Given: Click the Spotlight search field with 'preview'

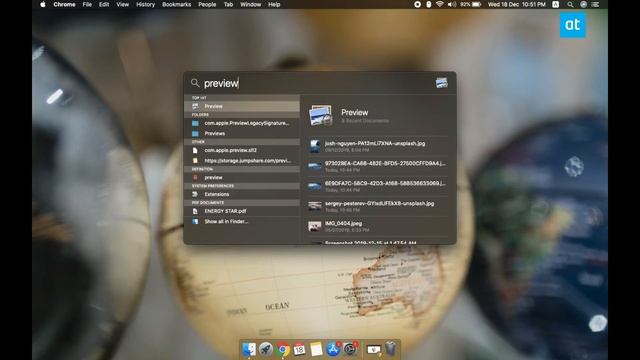Looking at the screenshot, I should click(310, 83).
